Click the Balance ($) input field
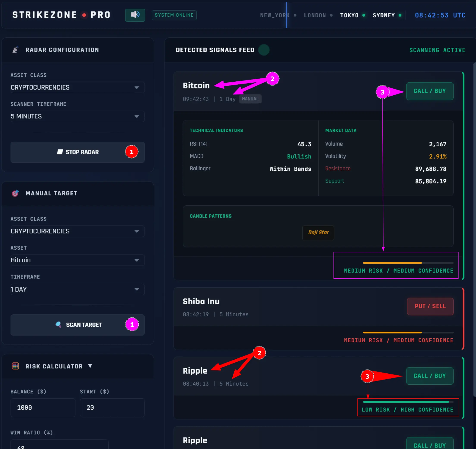 (x=43, y=408)
